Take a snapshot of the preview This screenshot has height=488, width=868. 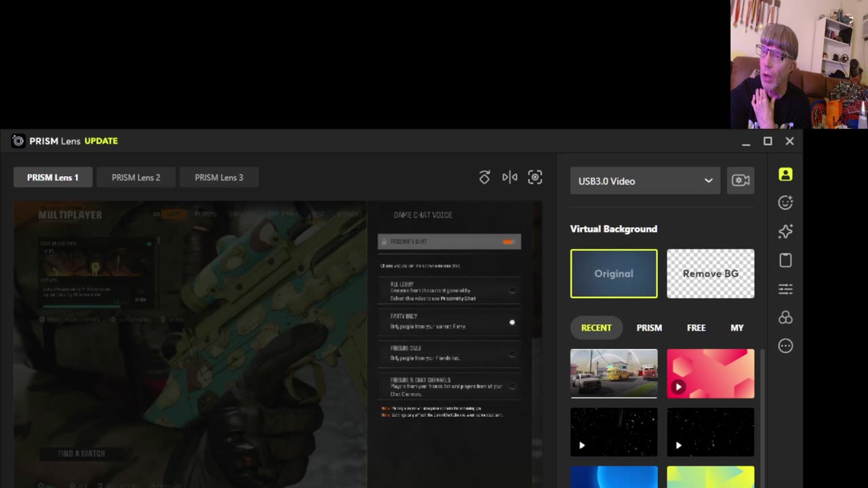click(535, 178)
